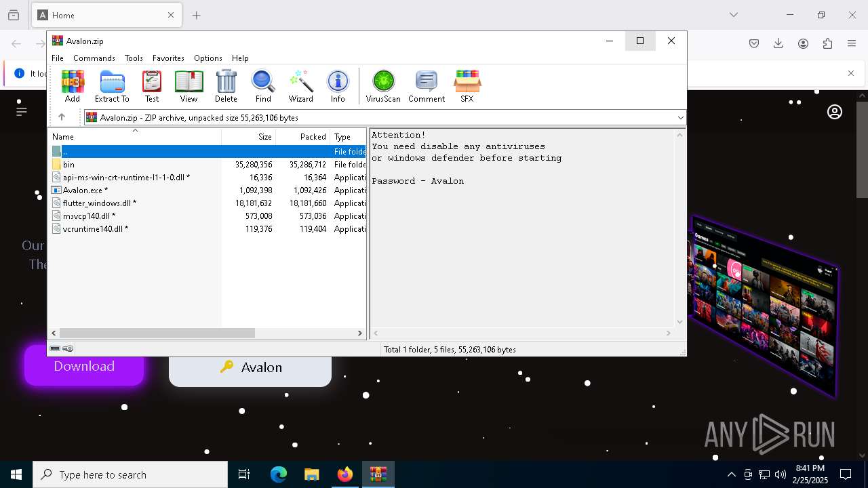Launch Microsoft Edge from taskbar
The width and height of the screenshot is (868, 488).
[x=279, y=474]
